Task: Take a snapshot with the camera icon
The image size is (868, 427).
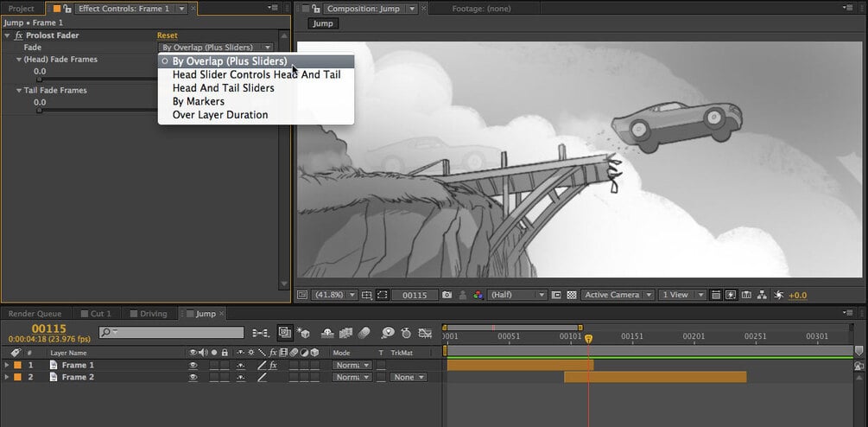Action: (447, 296)
